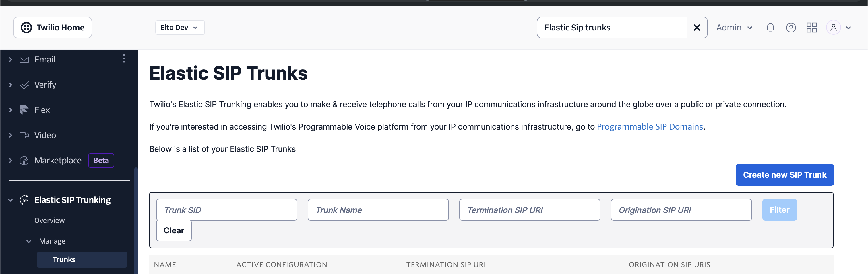This screenshot has height=274, width=868.
Task: Expand the Email sidebar section
Action: pos(10,60)
